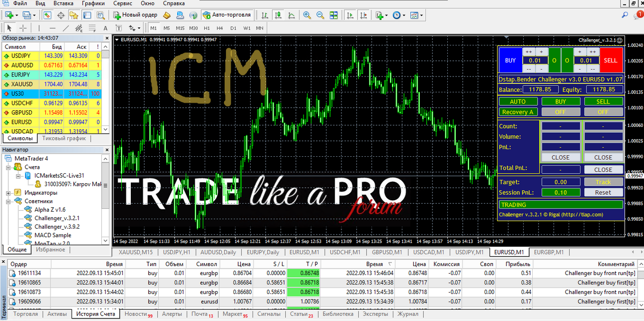Collapse the Советники tree node
The height and width of the screenshot is (321, 644).
point(7,201)
